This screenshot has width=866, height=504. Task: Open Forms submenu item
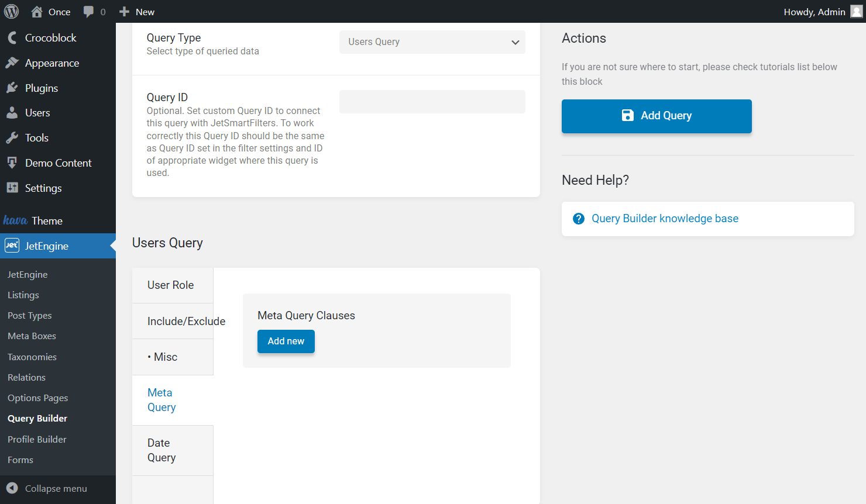point(20,460)
